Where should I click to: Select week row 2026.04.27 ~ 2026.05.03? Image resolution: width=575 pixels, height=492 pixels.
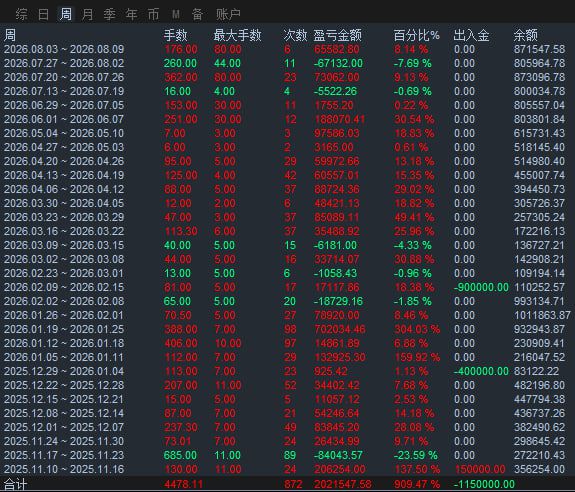coord(288,147)
